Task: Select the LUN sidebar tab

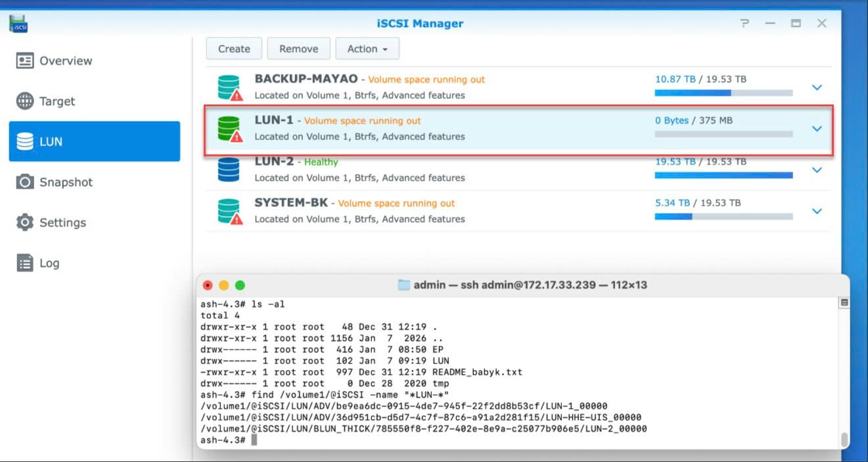Action: pos(95,141)
